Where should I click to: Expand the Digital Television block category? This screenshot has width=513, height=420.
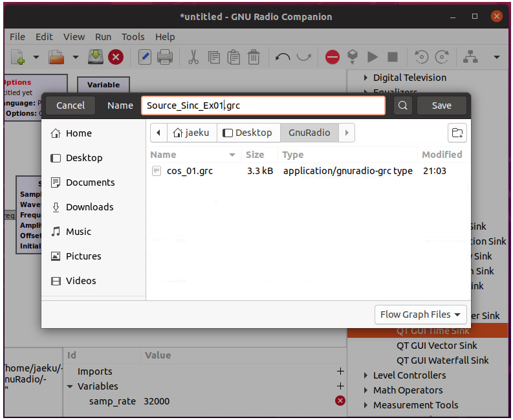coord(366,78)
